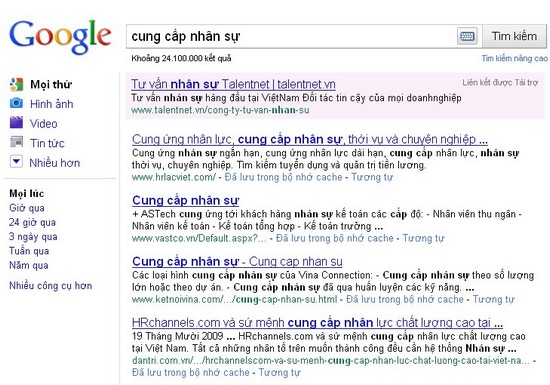Click the www.ketnoivina.com green URL

234,299
